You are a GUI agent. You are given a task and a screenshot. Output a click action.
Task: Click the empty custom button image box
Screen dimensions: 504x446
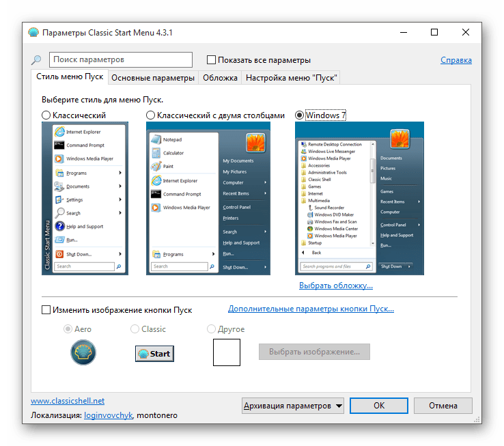pos(227,352)
